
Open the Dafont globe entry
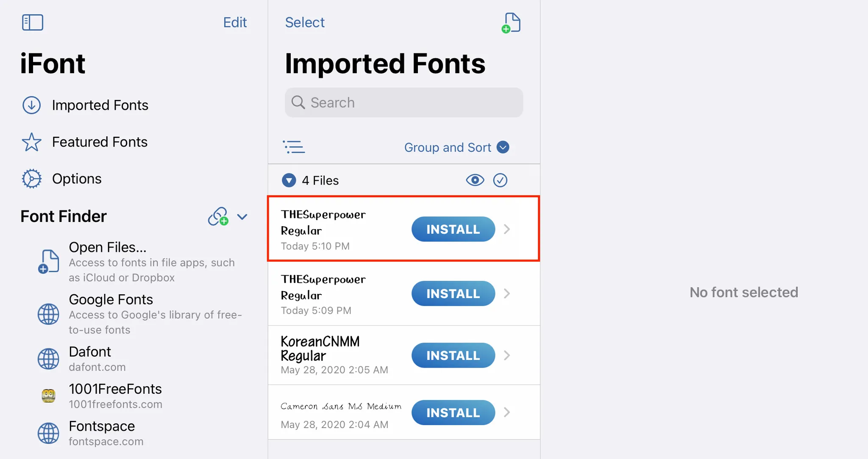(48, 359)
